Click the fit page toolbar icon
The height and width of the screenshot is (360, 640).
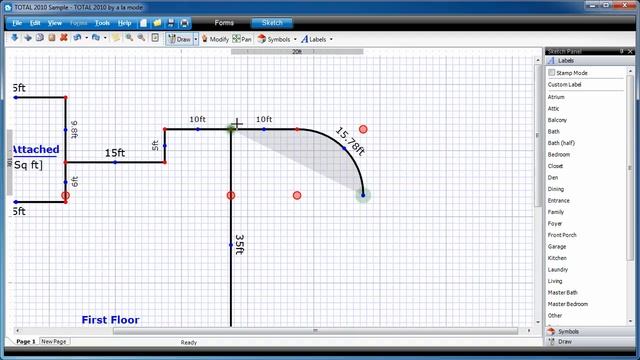point(155,38)
